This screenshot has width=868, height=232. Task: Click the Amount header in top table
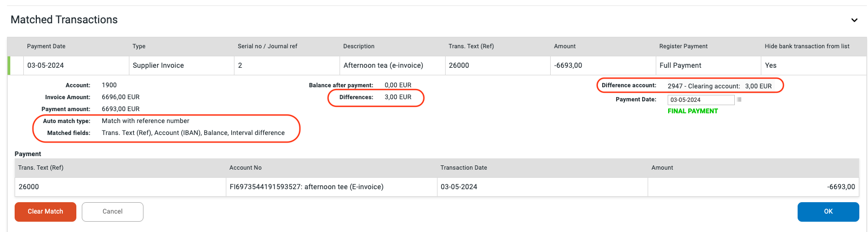click(564, 47)
